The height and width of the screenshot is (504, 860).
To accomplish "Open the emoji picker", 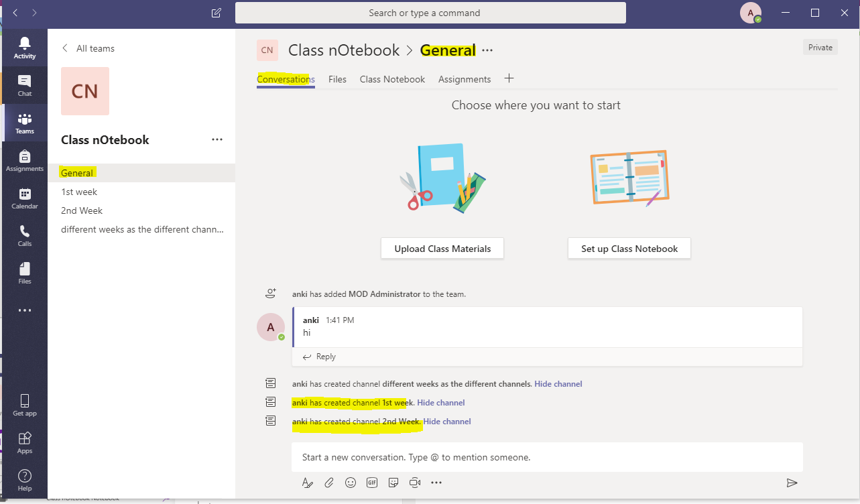I will tap(351, 483).
